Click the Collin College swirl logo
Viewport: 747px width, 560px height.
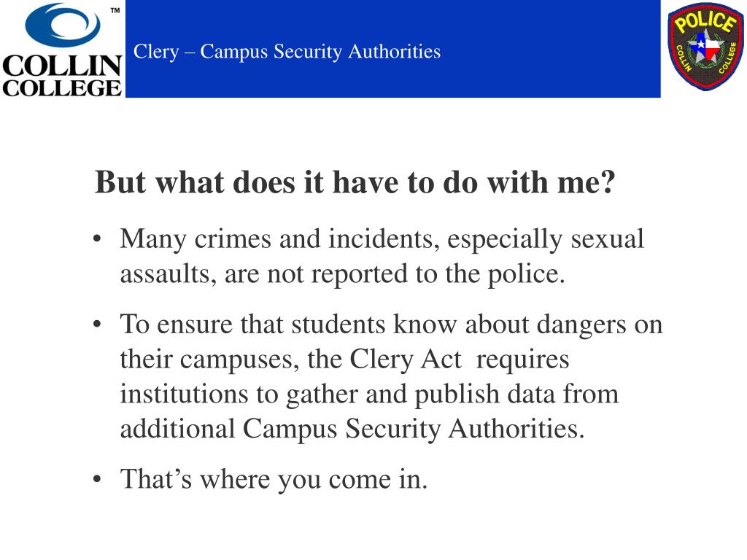[63, 26]
